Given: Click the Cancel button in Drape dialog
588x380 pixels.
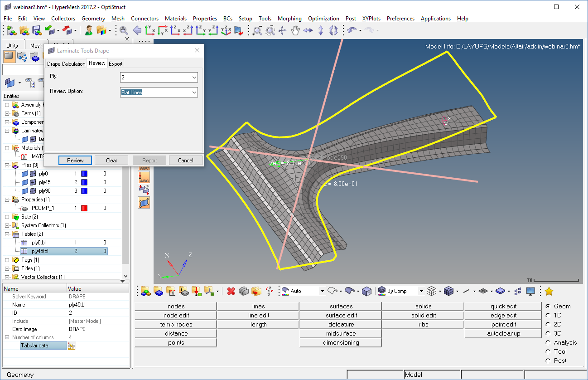Looking at the screenshot, I should click(x=186, y=161).
